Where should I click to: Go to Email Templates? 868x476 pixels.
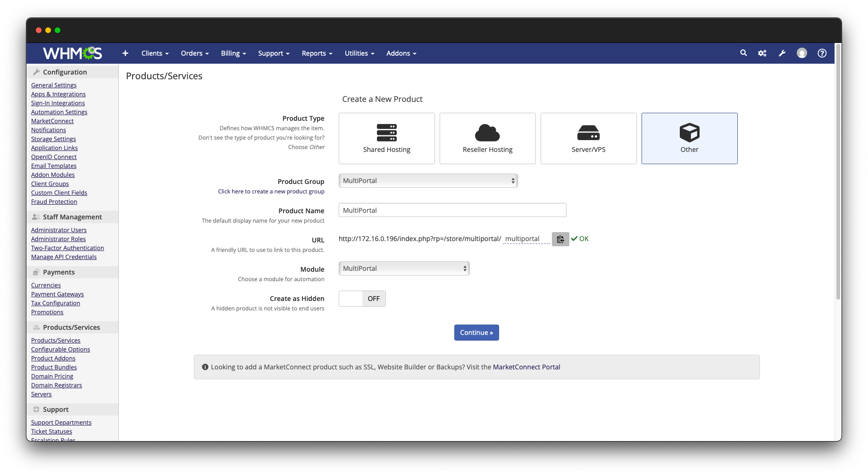(54, 166)
